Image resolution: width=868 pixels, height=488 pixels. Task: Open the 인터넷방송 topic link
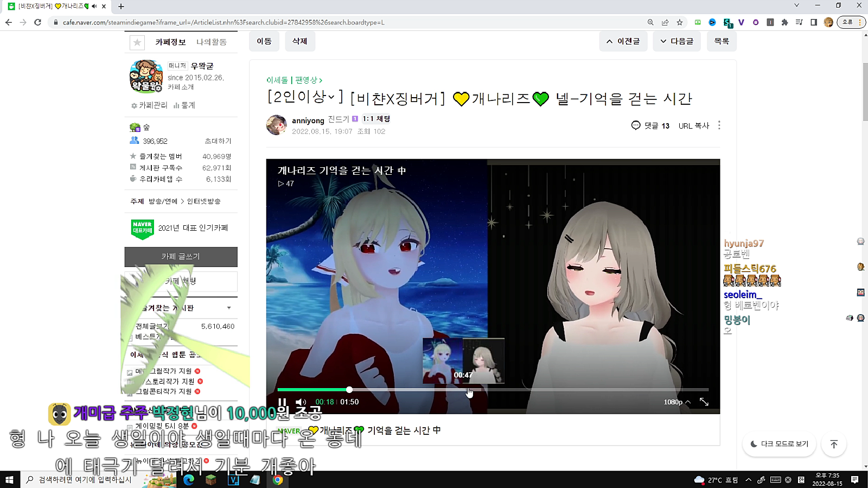(204, 201)
